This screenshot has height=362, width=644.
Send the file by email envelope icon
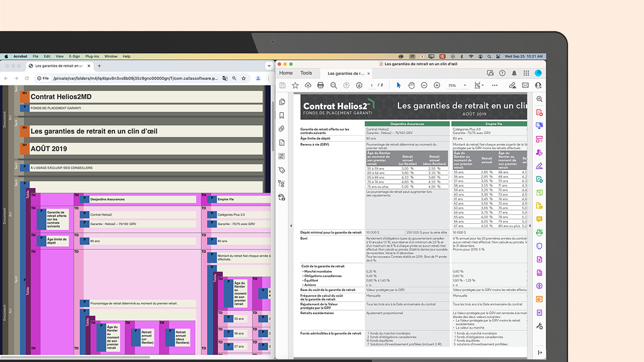click(x=525, y=85)
